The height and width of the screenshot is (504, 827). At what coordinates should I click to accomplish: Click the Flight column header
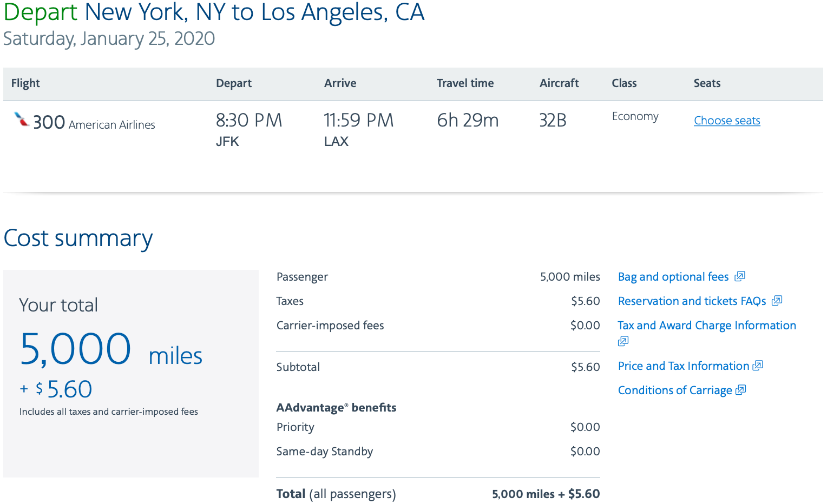point(25,83)
